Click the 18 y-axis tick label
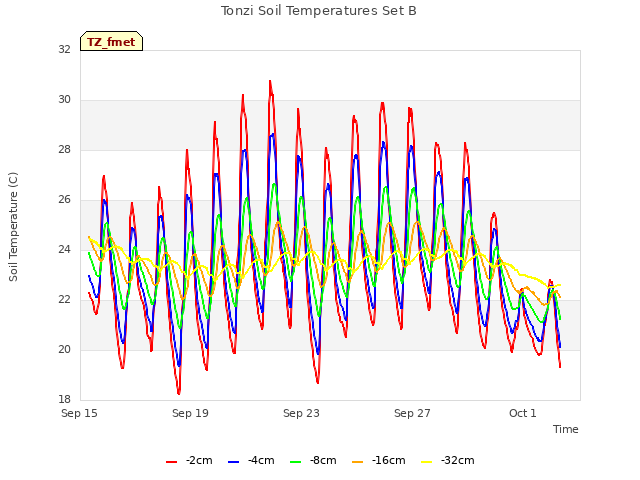The height and width of the screenshot is (480, 640). pyautogui.click(x=64, y=399)
